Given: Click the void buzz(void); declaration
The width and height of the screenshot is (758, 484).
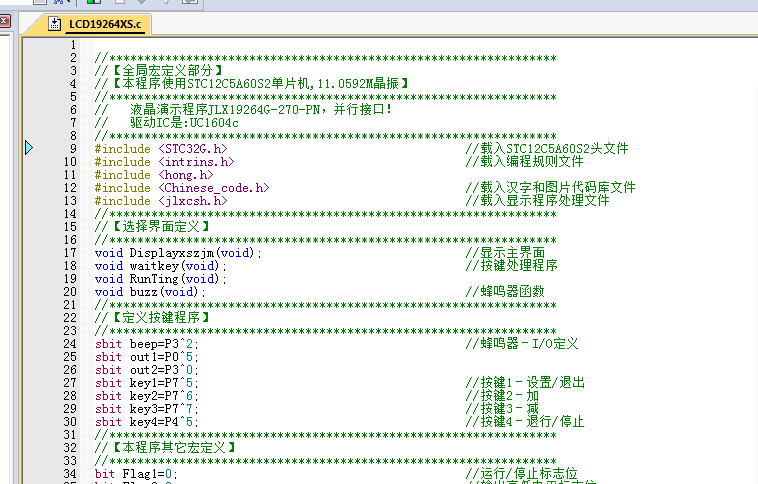Looking at the screenshot, I should point(150,292).
